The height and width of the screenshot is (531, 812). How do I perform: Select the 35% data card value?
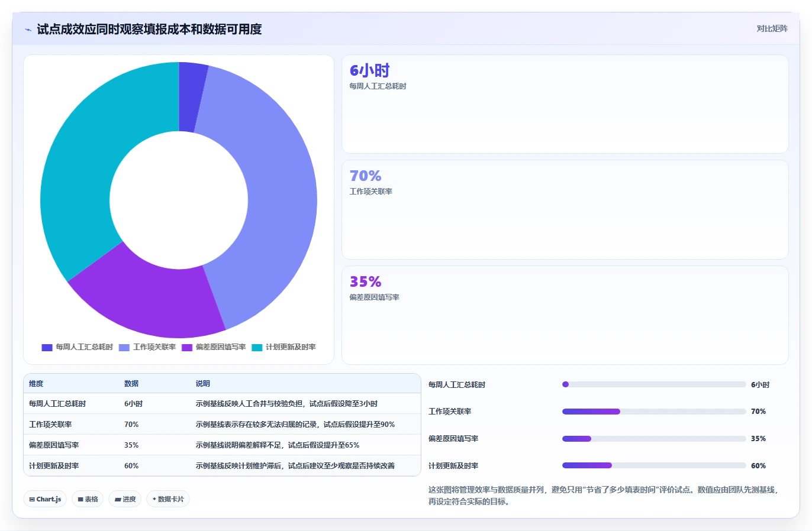click(365, 281)
